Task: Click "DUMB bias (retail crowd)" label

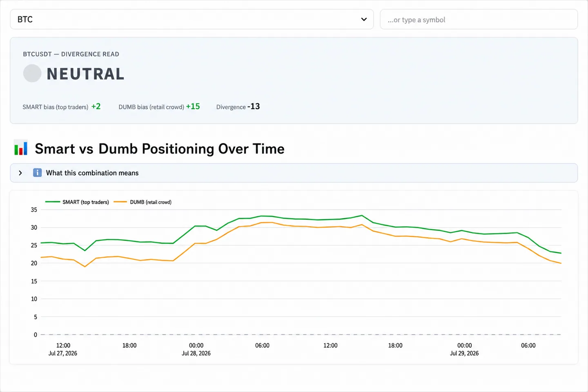Action: point(151,107)
